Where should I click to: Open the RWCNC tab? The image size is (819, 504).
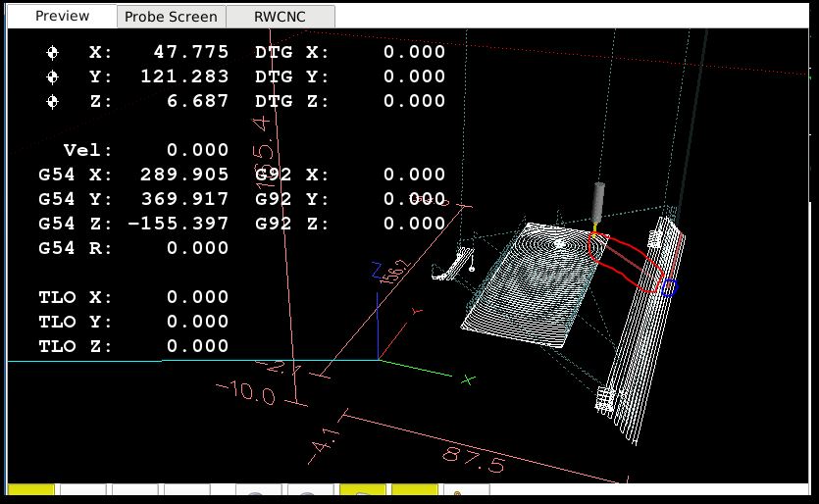pyautogui.click(x=280, y=17)
